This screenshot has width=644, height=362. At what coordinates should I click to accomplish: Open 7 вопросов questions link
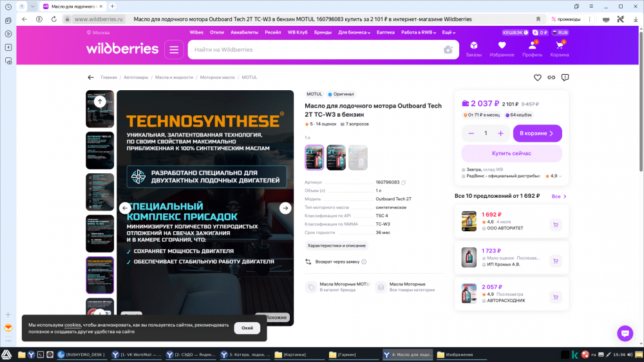click(354, 124)
